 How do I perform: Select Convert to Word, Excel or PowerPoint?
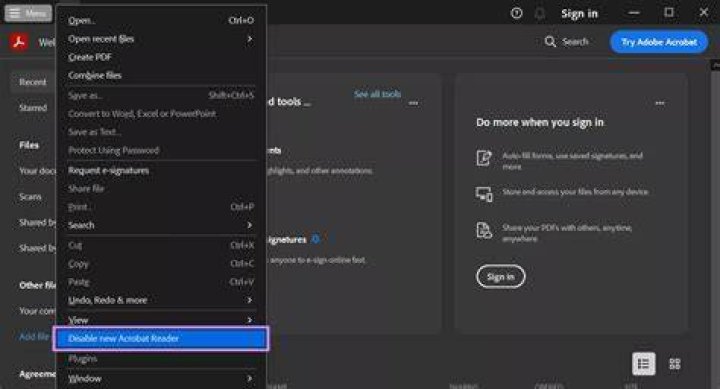point(160,113)
